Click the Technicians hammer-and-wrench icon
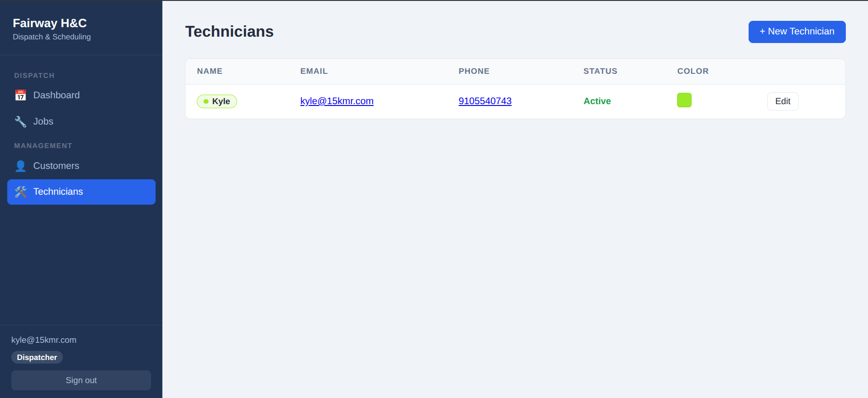Screen dimensions: 868x398 point(20,192)
